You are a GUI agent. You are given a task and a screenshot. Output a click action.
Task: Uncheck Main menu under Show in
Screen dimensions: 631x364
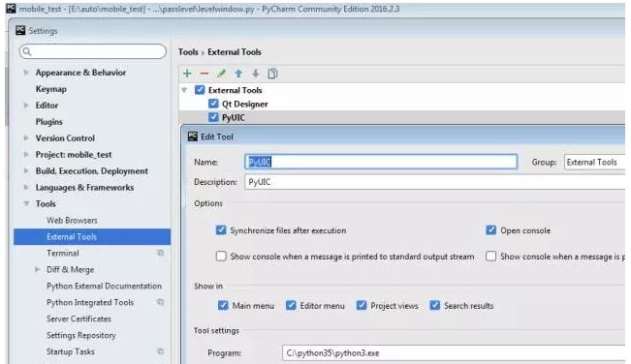point(223,305)
